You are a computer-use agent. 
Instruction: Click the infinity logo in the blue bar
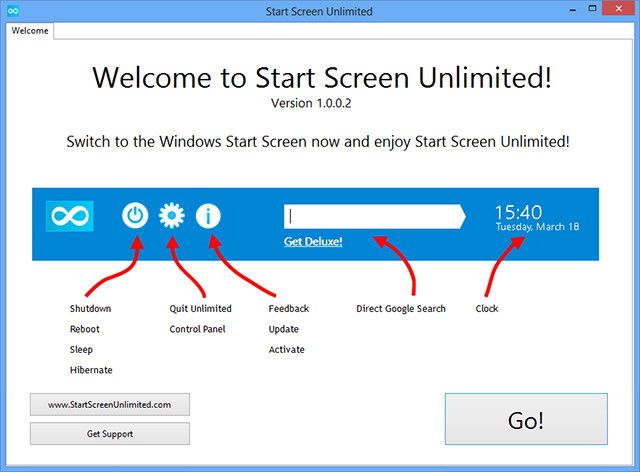[70, 216]
